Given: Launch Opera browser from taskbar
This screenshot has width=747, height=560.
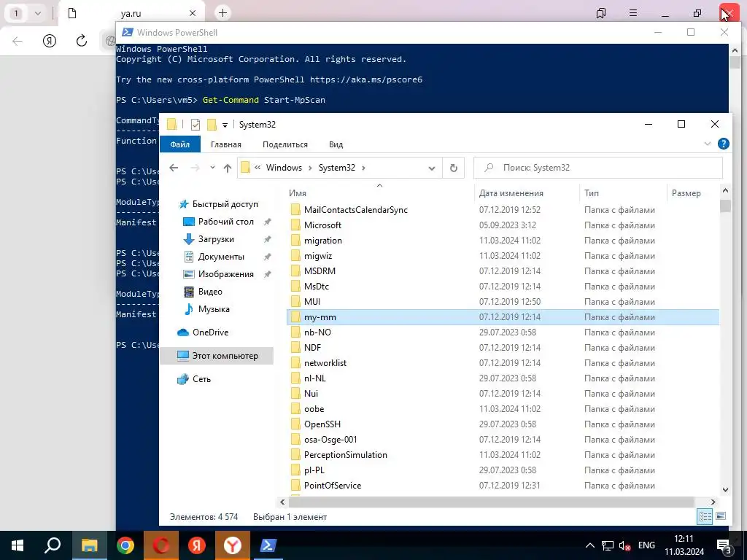Looking at the screenshot, I should (161, 545).
